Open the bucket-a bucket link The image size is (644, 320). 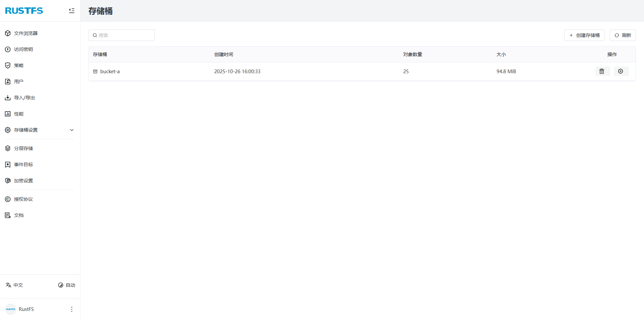[x=110, y=72]
